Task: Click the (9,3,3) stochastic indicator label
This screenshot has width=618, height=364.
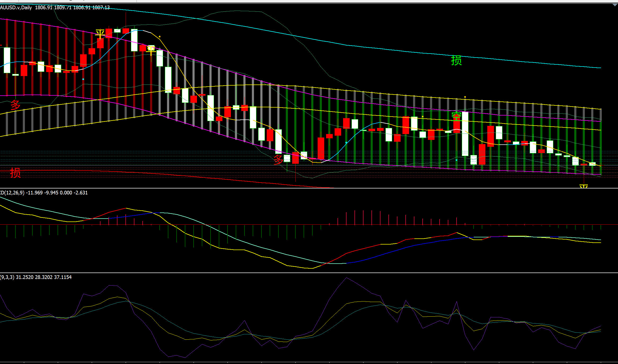Action: 7,277
